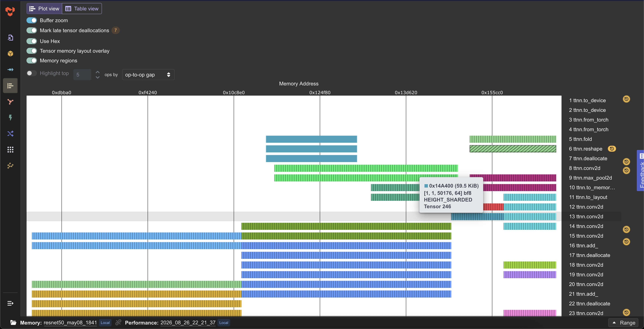Viewport: 644px width, 329px height.
Task: Open the op-to-op gap dropdown
Action: point(148,75)
